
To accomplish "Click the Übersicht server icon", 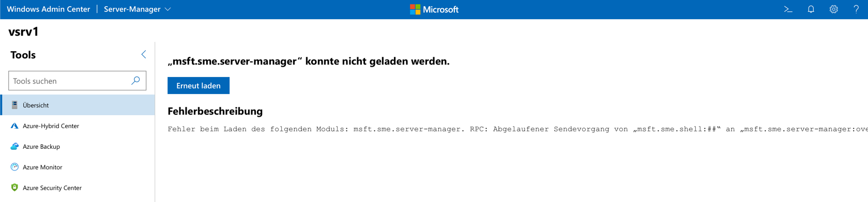I will point(14,105).
